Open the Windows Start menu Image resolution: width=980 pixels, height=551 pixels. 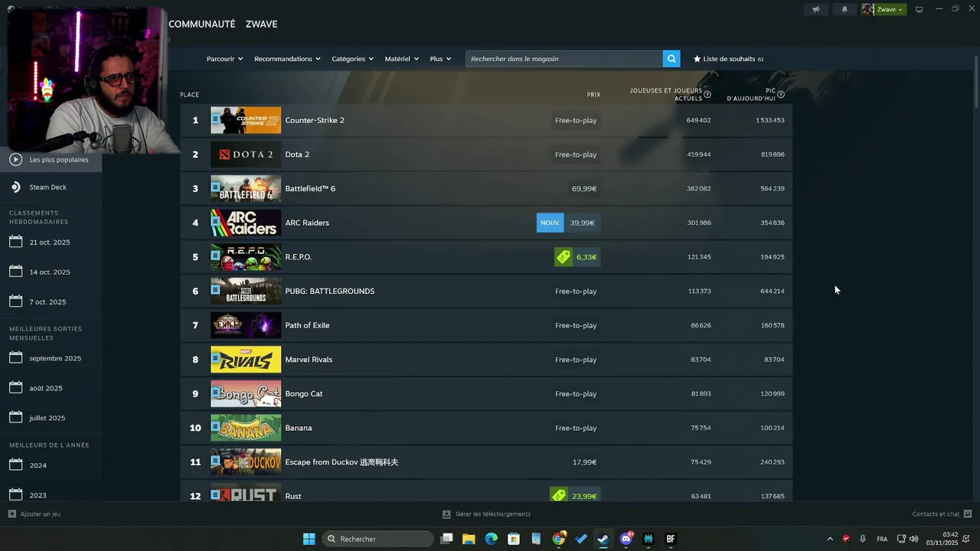point(309,539)
